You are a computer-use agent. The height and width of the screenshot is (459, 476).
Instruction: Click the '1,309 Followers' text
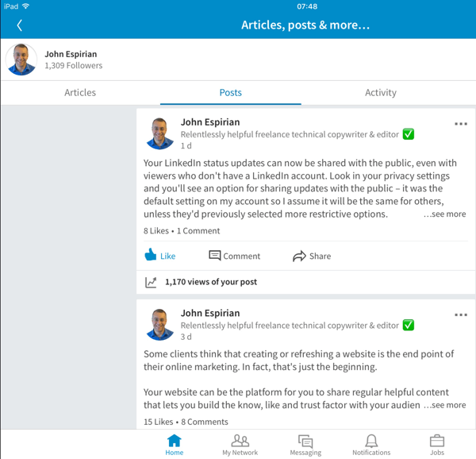click(x=74, y=65)
